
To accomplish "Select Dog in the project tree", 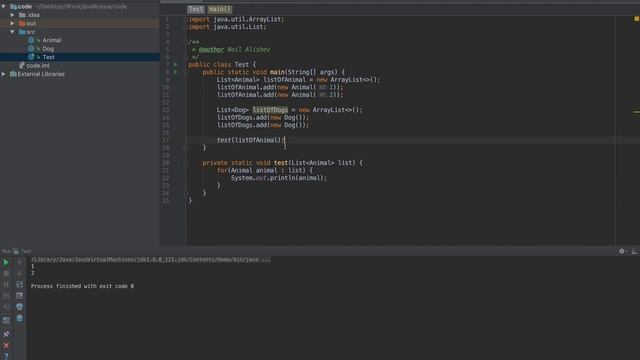I will (x=48, y=49).
